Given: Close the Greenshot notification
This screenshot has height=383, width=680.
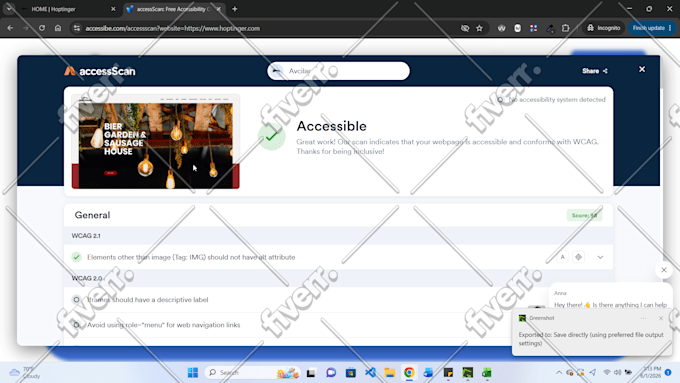Looking at the screenshot, I should click(661, 318).
